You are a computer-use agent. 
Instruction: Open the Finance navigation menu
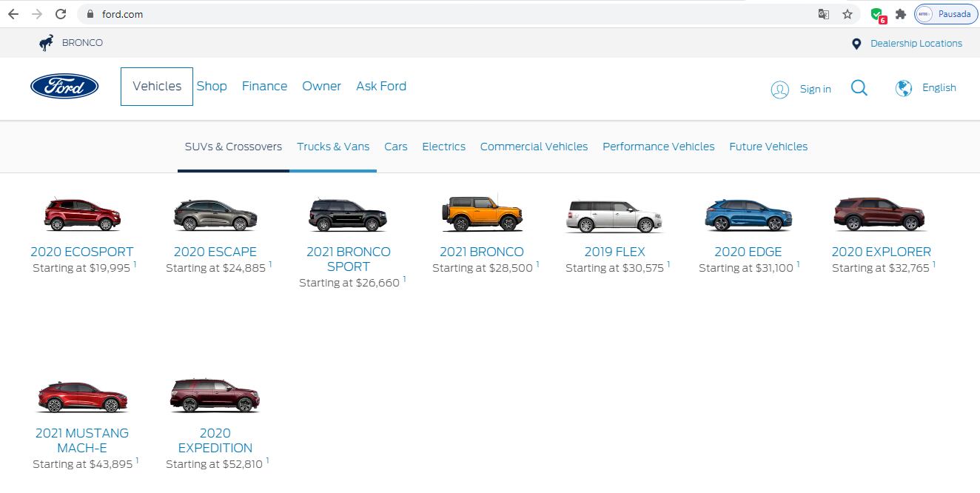click(264, 87)
